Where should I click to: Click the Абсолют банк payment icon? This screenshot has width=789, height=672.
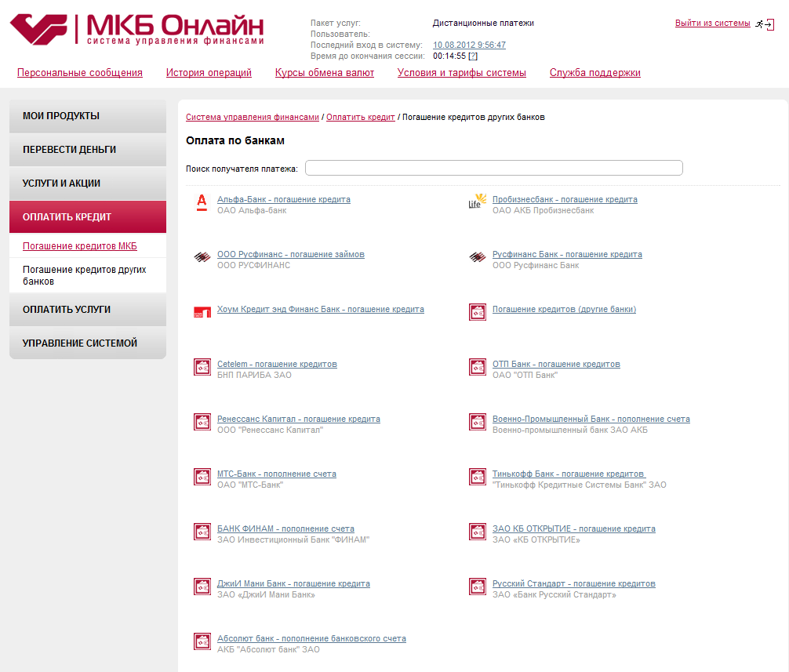tap(202, 641)
